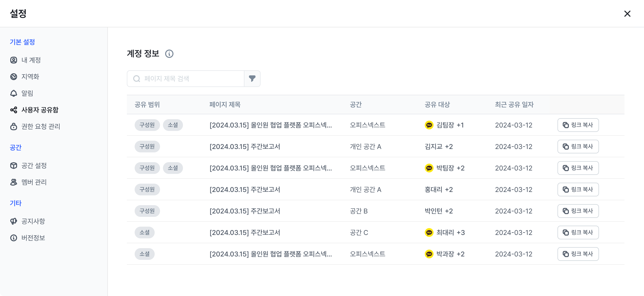Click the info icon for 버전정보
This screenshot has width=644, height=296.
pyautogui.click(x=14, y=238)
